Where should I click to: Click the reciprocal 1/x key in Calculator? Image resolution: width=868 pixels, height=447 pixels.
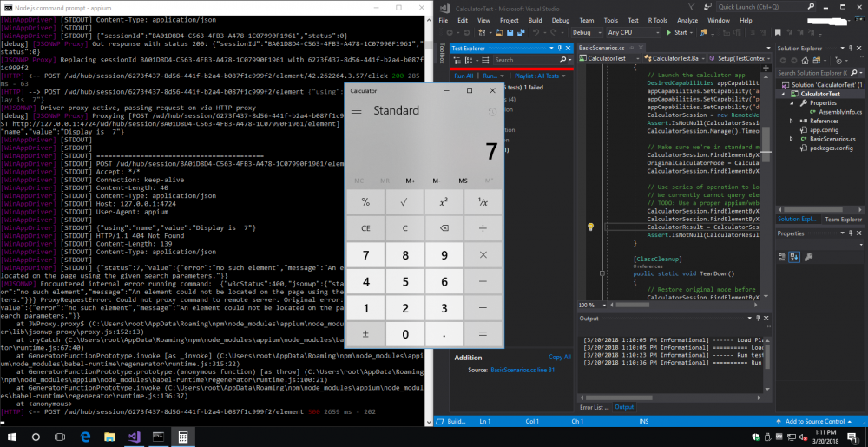tap(483, 202)
